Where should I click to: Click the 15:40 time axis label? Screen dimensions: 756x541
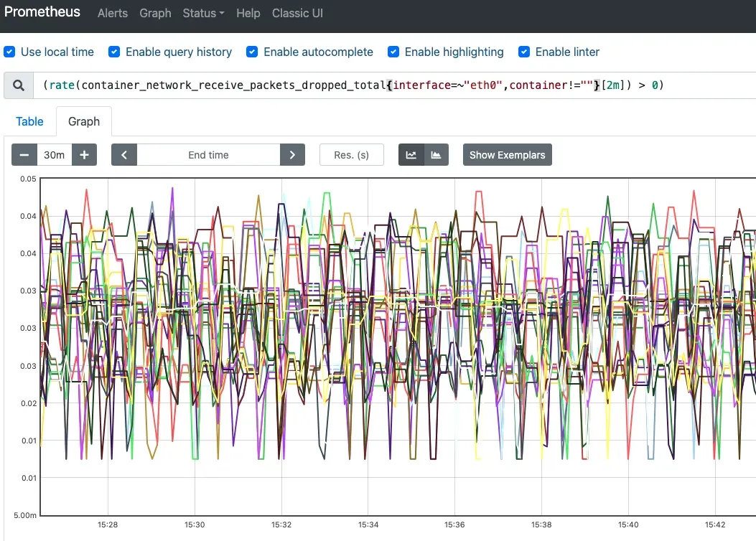tap(628, 524)
